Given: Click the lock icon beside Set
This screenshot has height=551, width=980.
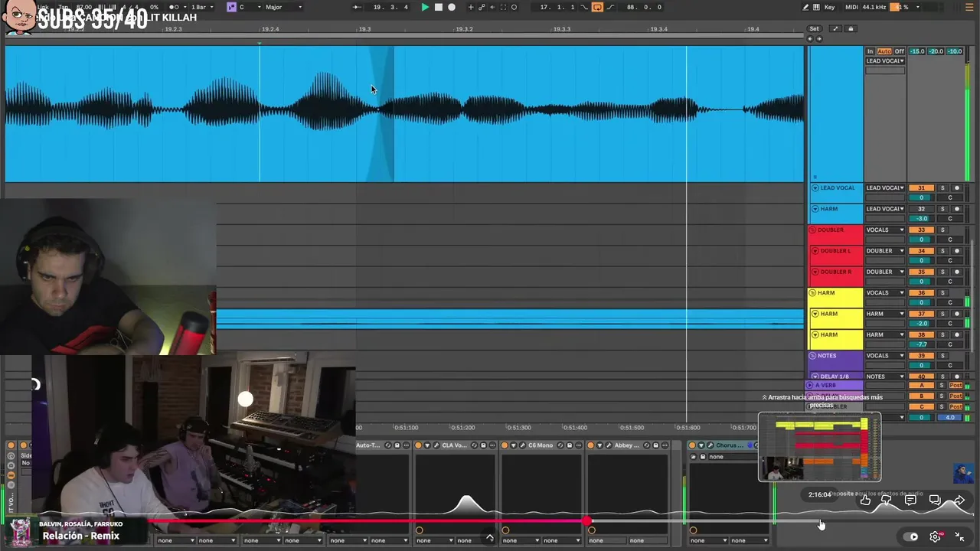Looking at the screenshot, I should coord(850,29).
